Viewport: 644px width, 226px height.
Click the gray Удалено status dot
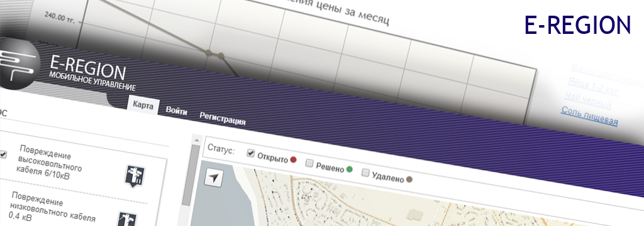[409, 180]
